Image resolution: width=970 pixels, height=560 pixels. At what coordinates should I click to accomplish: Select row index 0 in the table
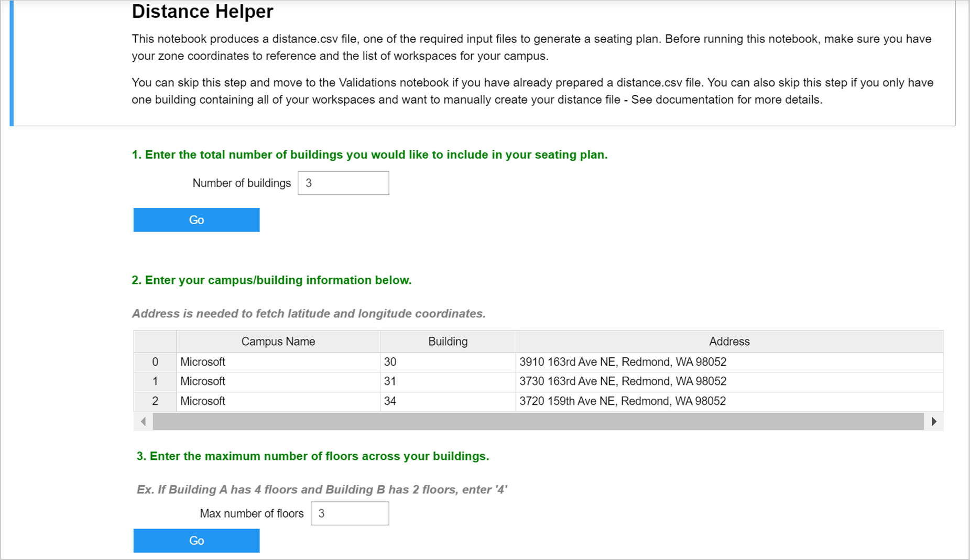155,362
